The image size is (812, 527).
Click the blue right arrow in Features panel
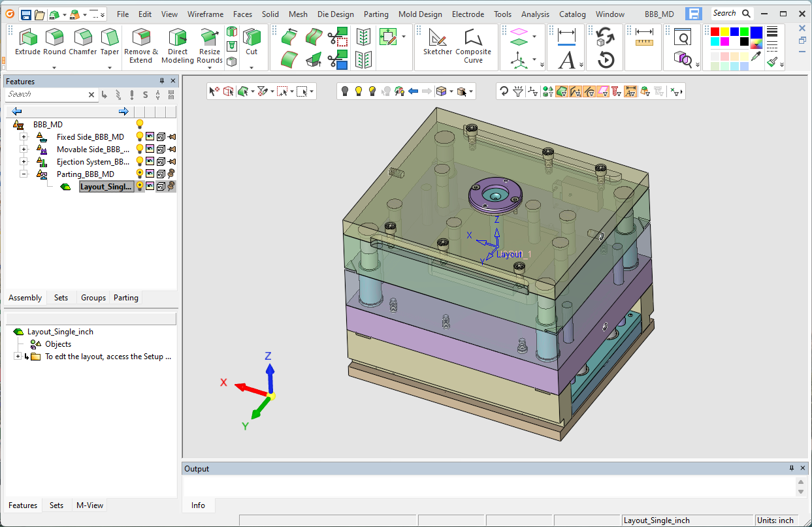coord(123,112)
